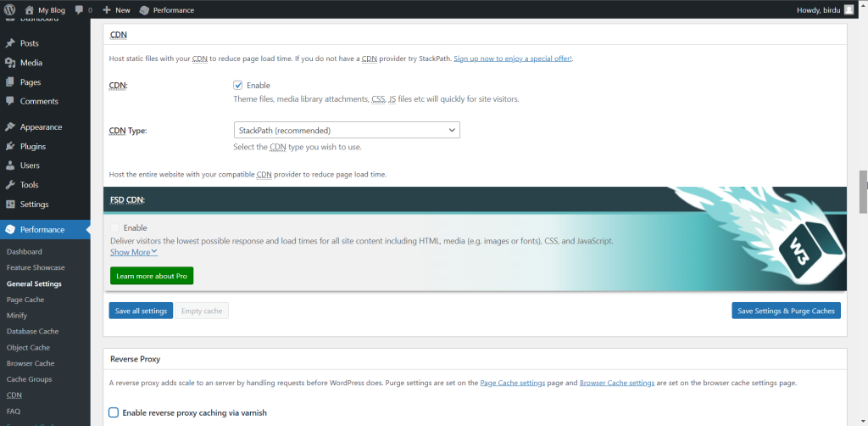The width and height of the screenshot is (868, 426).
Task: Click Save all settings button
Action: click(x=141, y=311)
